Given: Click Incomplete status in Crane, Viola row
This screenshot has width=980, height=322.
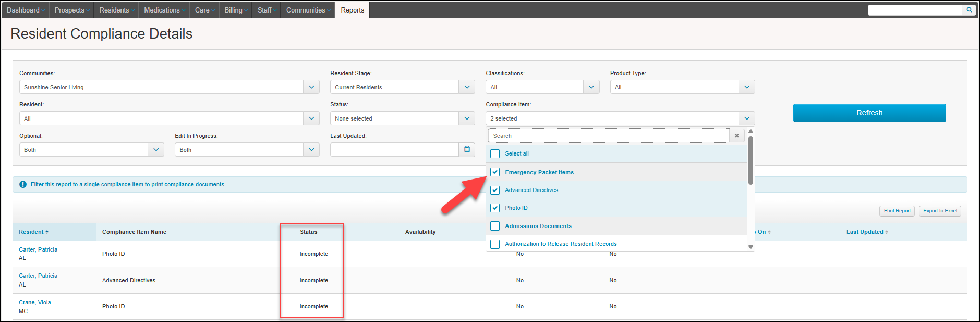Looking at the screenshot, I should click(x=313, y=306).
